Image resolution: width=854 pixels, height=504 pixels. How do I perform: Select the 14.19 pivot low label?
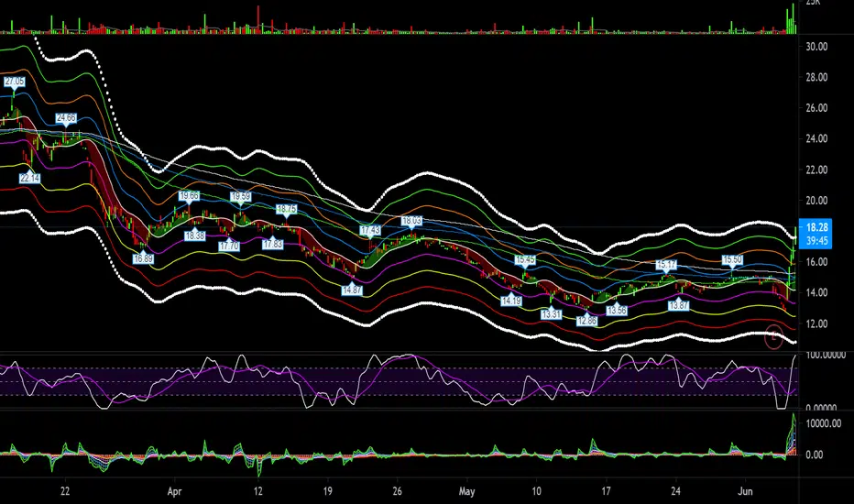[511, 301]
